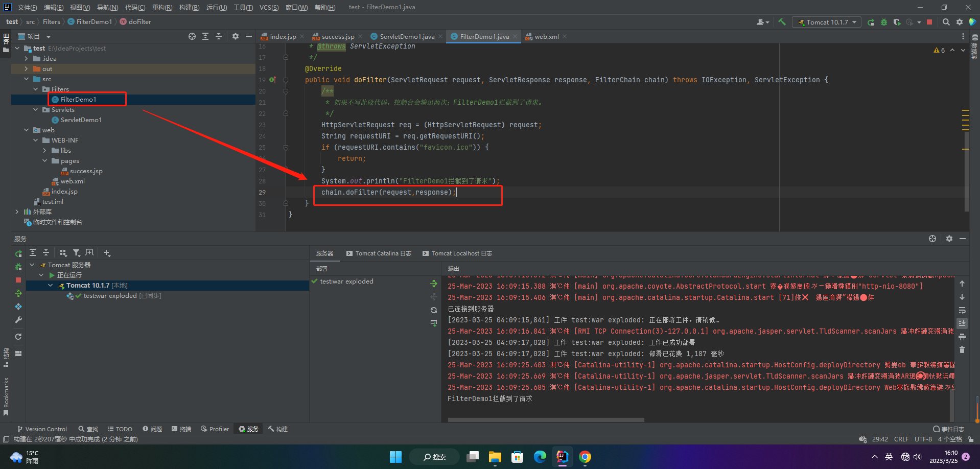Viewport: 980px width, 469px height.
Task: Run with Coverage from top toolbar
Action: [x=897, y=22]
